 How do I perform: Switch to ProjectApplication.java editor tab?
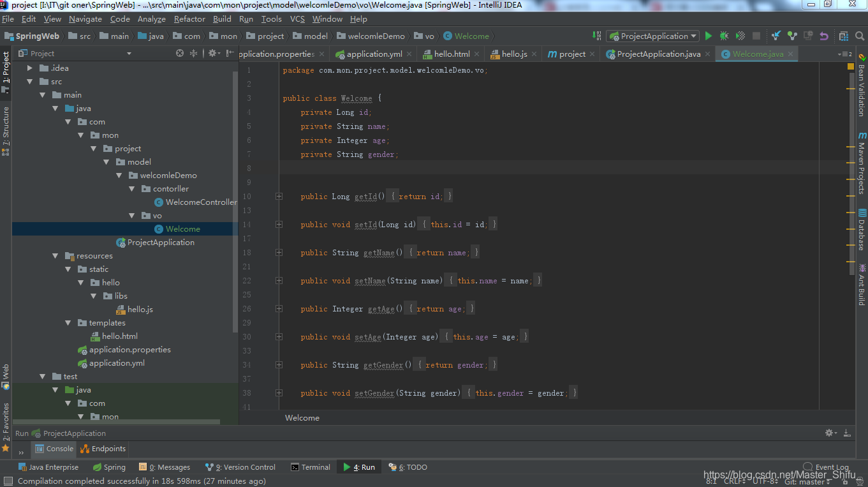[x=659, y=54]
